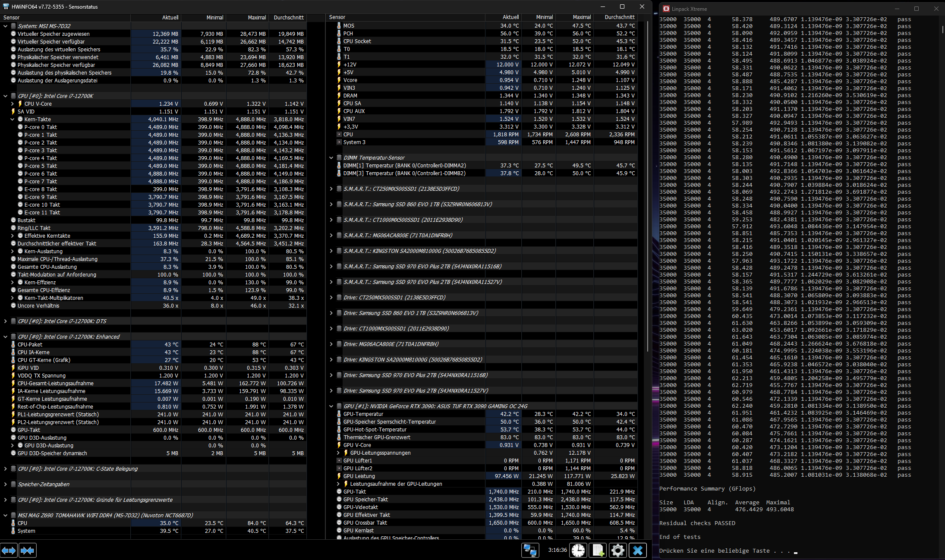Click the Linpack Xtreme title bar icon
Screen dimensions: 945x560
pyautogui.click(x=666, y=9)
